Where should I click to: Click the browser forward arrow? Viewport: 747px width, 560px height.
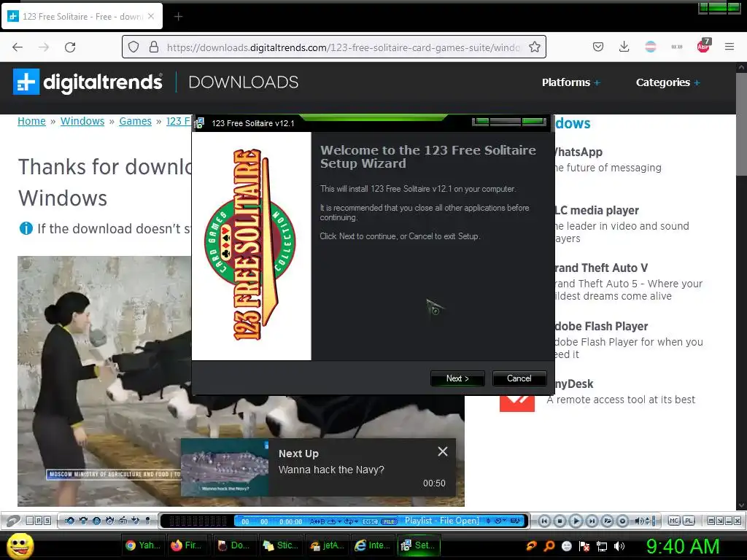point(44,47)
